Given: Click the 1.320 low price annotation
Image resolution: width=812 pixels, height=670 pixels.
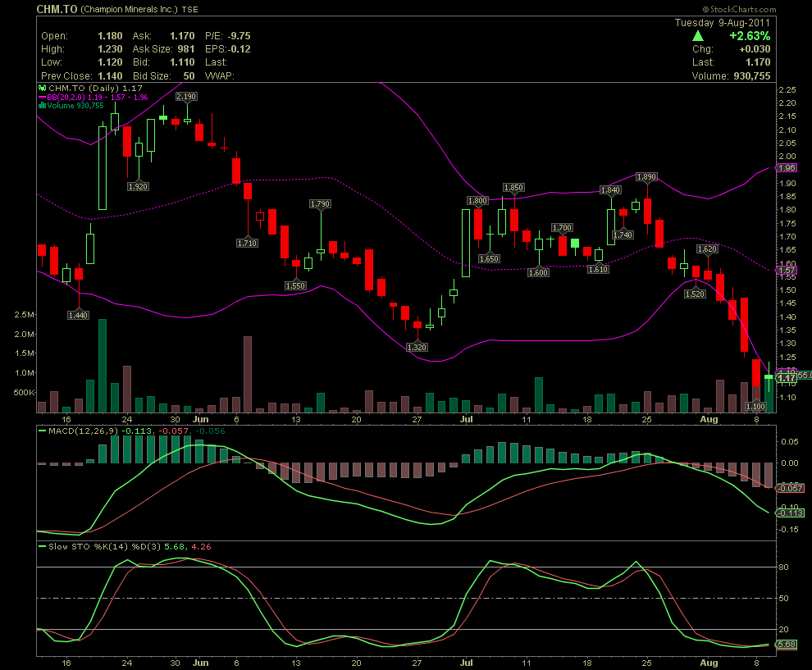Looking at the screenshot, I should 417,347.
